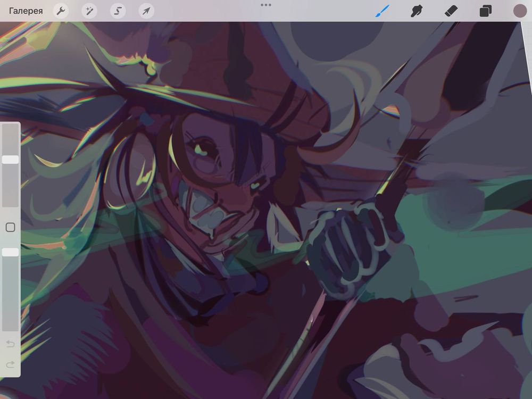Image resolution: width=532 pixels, height=399 pixels.
Task: Open the Adjustments magic wand menu
Action: pos(89,11)
